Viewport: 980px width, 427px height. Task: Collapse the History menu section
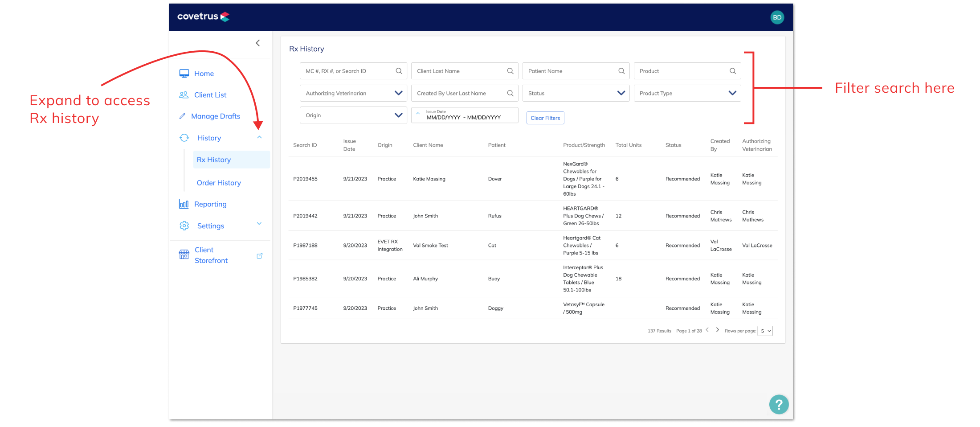(x=259, y=138)
